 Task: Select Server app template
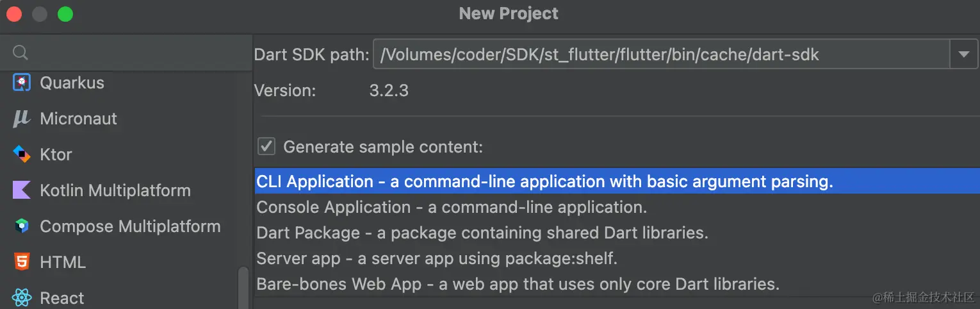(436, 258)
